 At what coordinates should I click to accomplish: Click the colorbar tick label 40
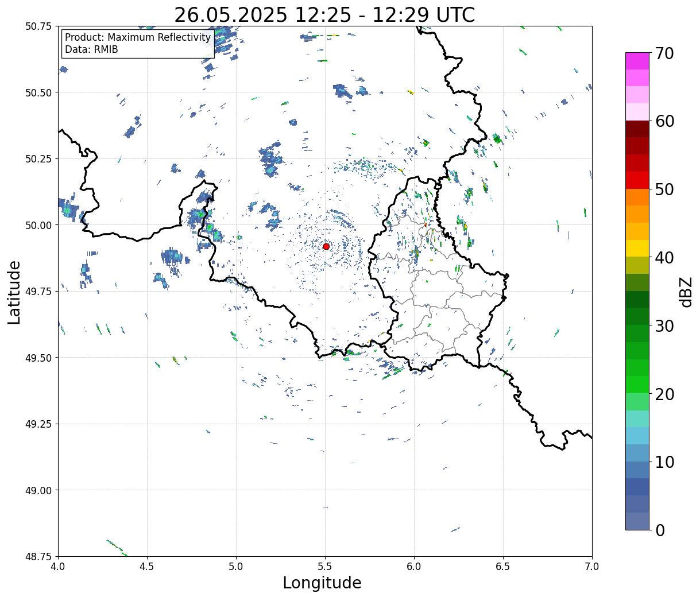tap(664, 258)
